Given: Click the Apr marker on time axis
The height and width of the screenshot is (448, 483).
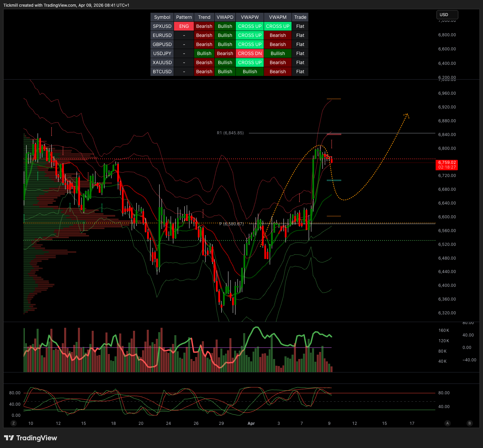Looking at the screenshot, I should tap(251, 423).
